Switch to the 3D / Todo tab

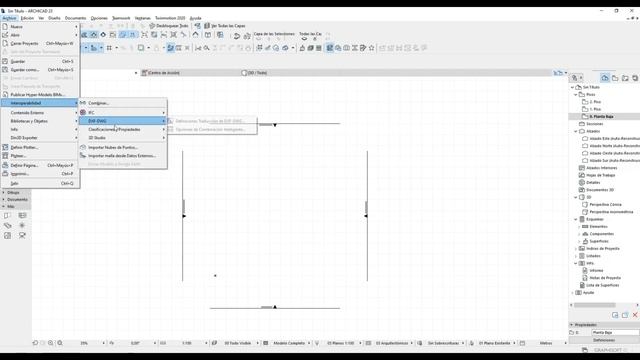(x=254, y=73)
